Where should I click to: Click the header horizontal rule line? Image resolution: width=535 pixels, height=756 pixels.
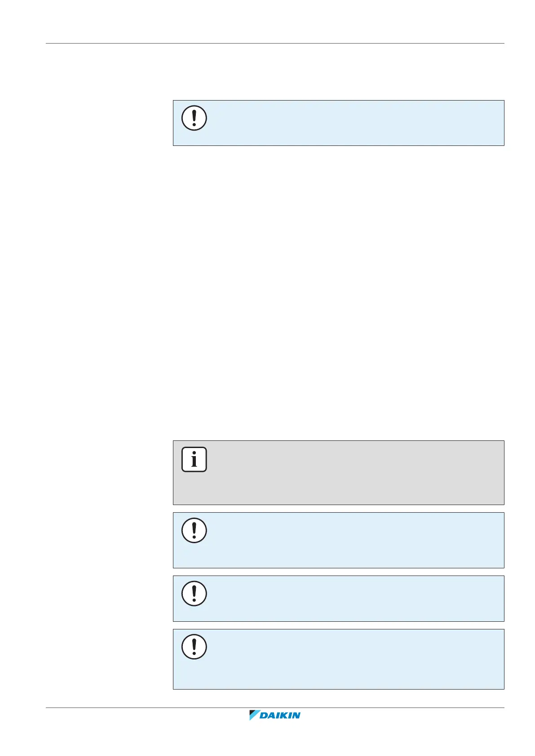[275, 44]
